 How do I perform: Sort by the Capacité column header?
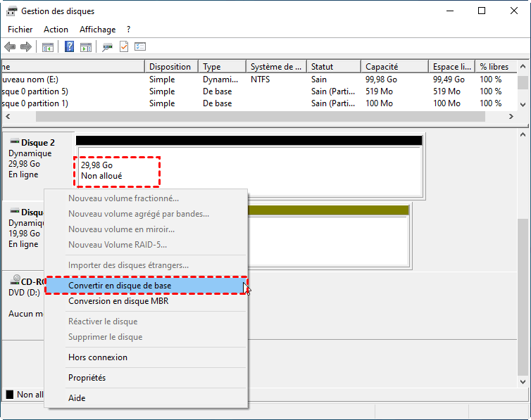(x=382, y=67)
